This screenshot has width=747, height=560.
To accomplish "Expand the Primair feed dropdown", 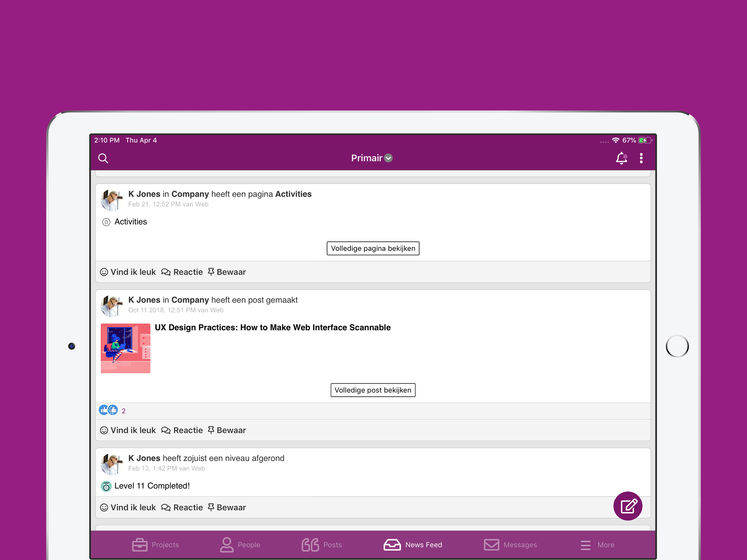I will [x=372, y=158].
